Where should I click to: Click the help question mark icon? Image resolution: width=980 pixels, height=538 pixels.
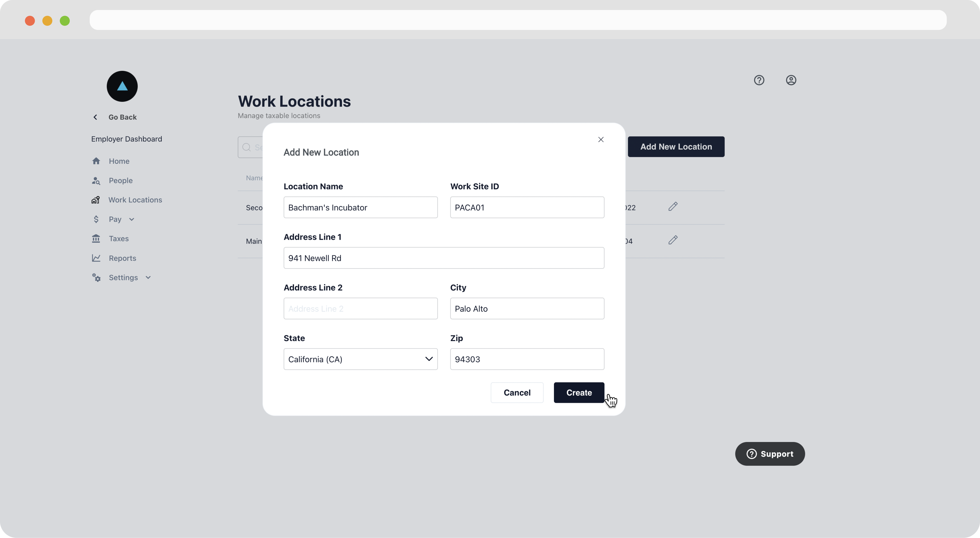point(759,80)
